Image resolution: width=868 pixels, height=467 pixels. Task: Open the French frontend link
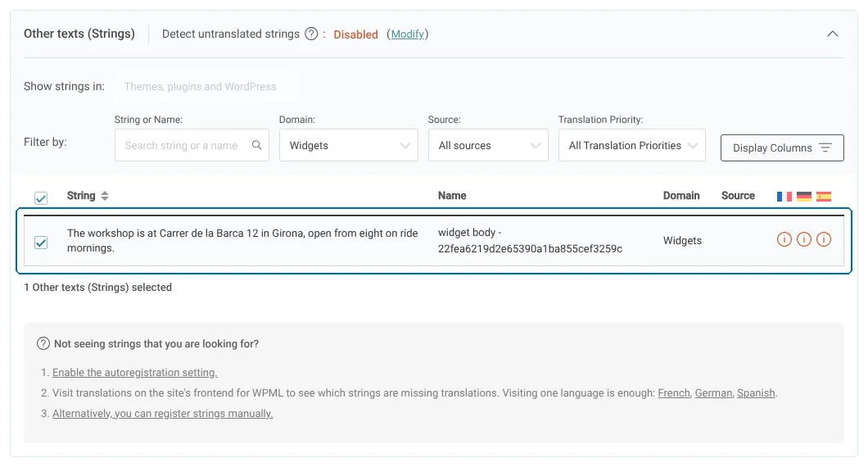point(674,392)
